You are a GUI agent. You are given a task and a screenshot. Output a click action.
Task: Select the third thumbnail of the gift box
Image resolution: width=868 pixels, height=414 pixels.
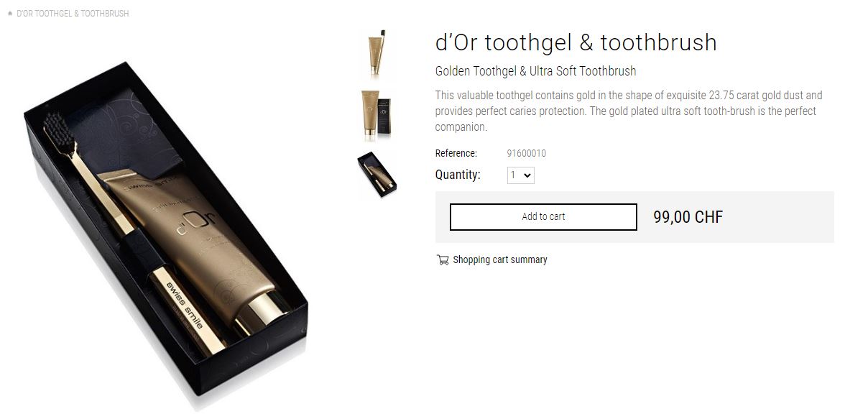[x=377, y=175]
